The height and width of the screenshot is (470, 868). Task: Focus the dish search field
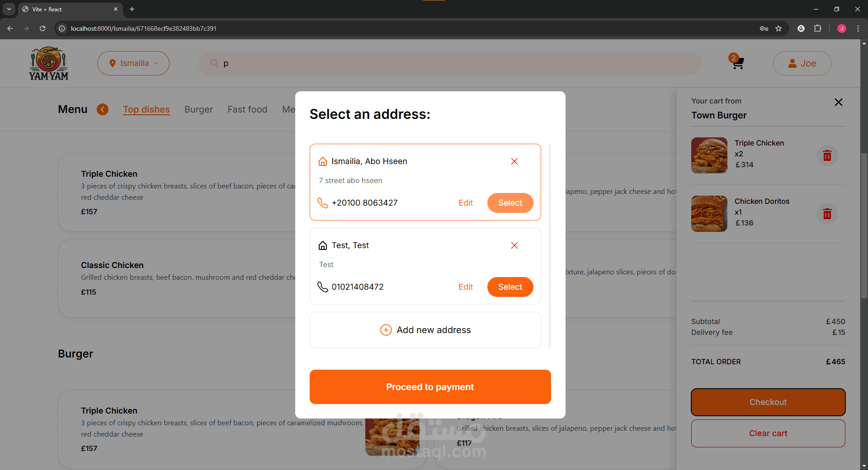[450, 63]
